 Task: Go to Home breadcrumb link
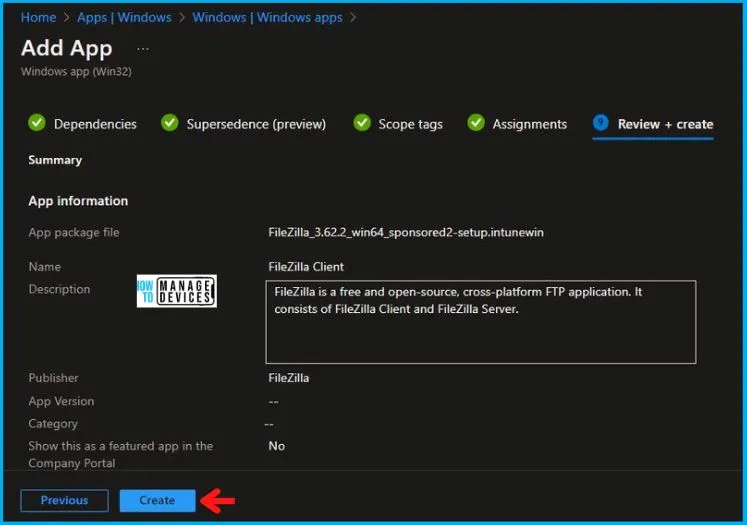point(38,18)
